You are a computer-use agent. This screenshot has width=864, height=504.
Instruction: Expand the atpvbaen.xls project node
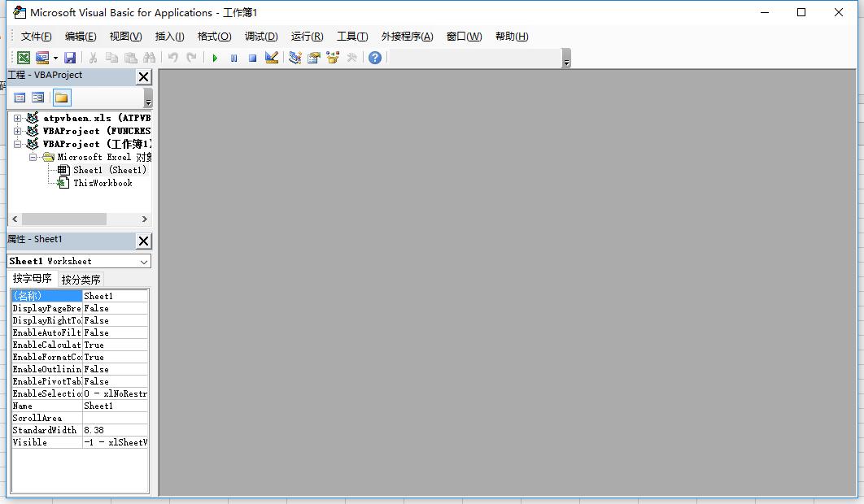(x=17, y=118)
